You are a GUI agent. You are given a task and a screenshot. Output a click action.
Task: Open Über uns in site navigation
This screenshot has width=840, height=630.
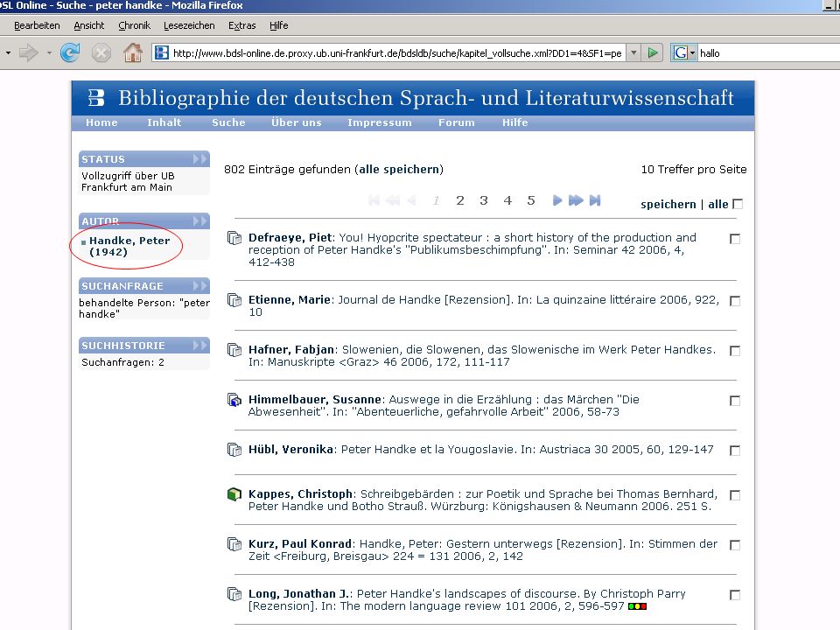(x=297, y=122)
